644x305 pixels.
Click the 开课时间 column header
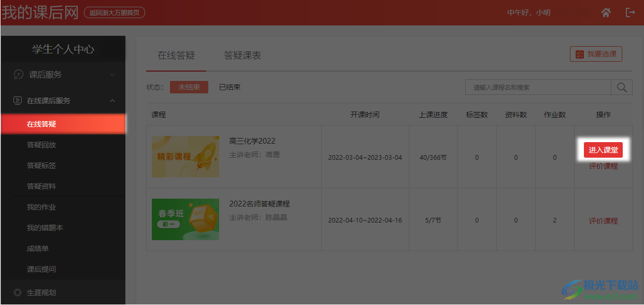point(365,115)
